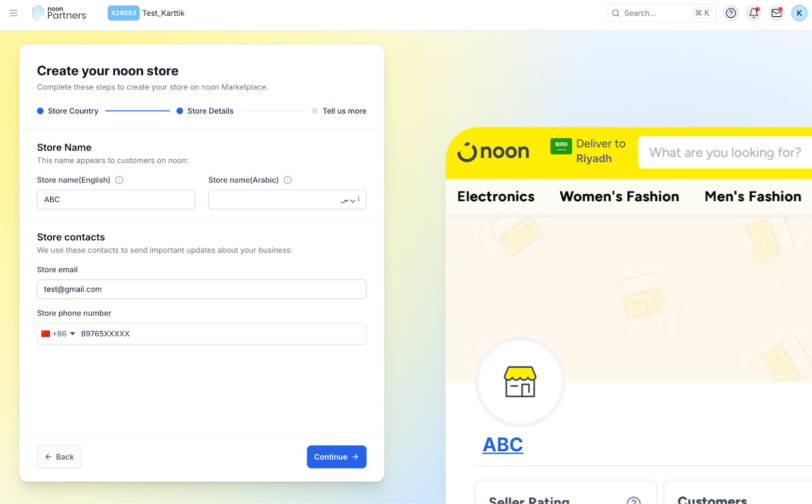Open the 424083 Test_Karttik account switcher

146,13
